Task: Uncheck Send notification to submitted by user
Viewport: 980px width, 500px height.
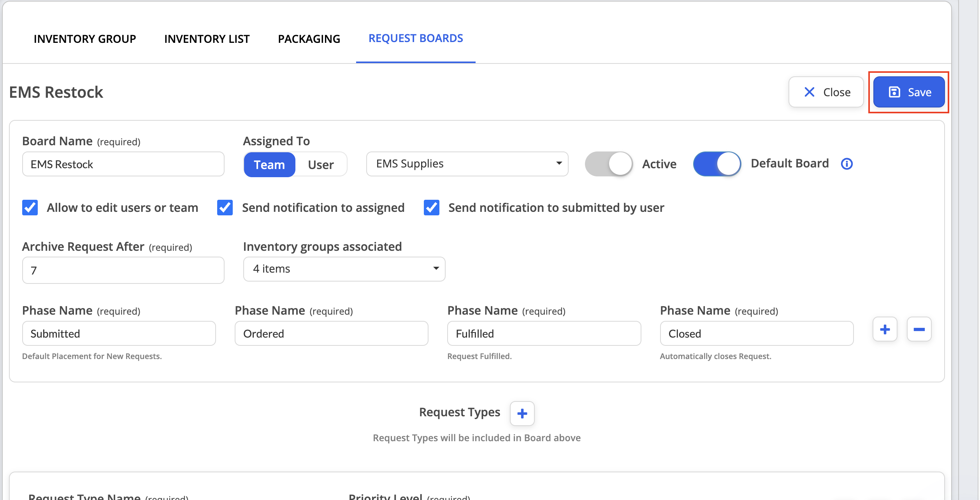Action: [431, 208]
